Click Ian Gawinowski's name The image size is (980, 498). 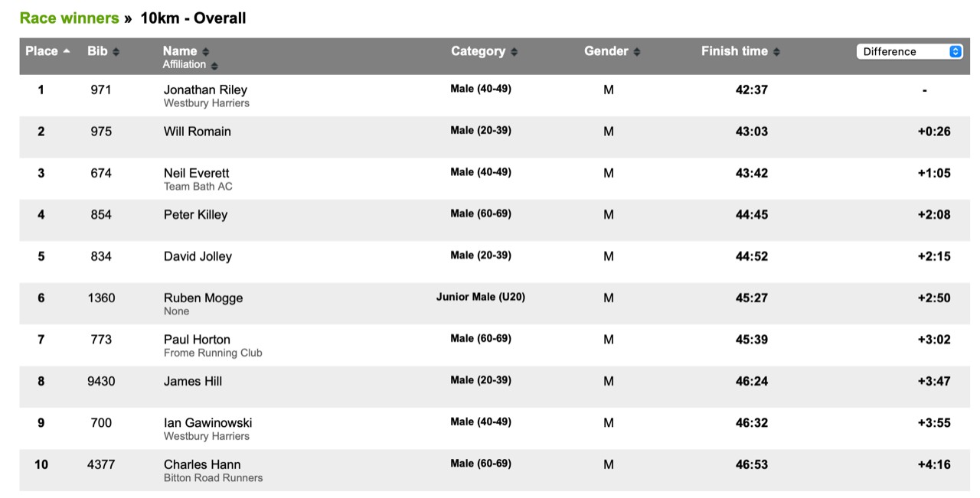coord(207,423)
